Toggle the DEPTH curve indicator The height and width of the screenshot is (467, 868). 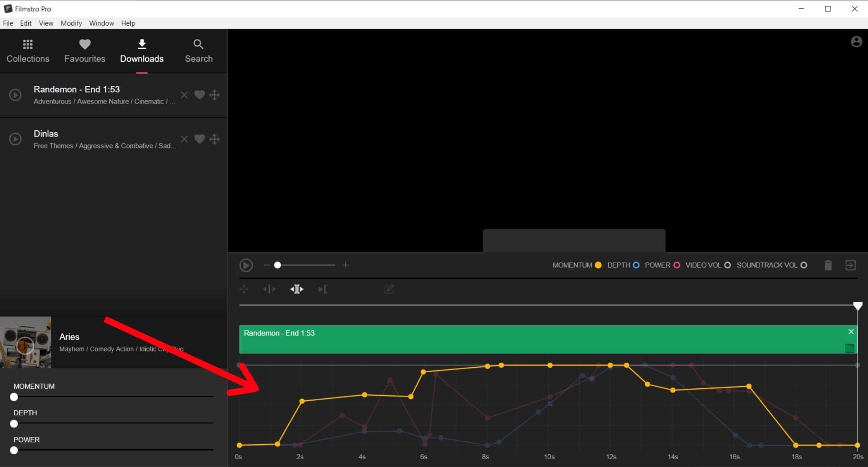click(x=636, y=265)
